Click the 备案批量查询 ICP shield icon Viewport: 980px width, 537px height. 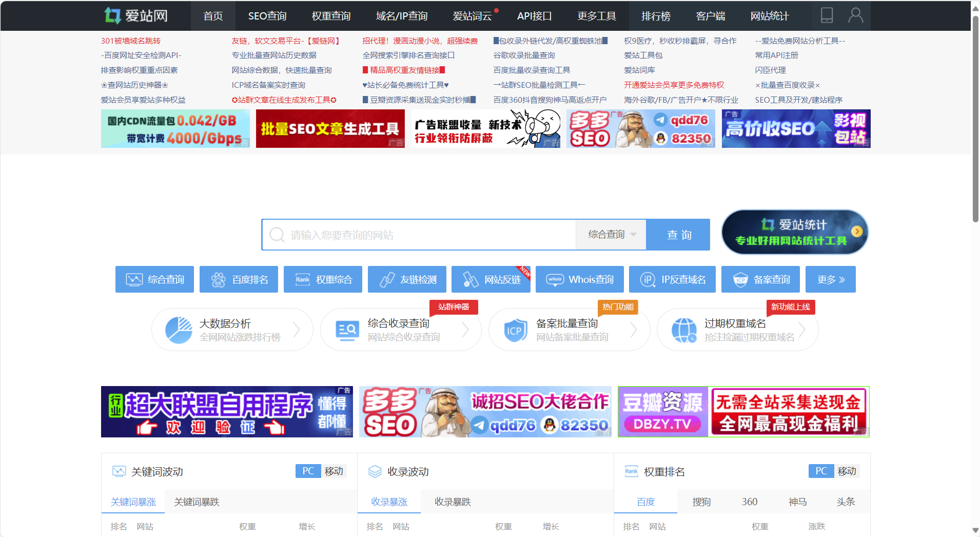(x=515, y=330)
